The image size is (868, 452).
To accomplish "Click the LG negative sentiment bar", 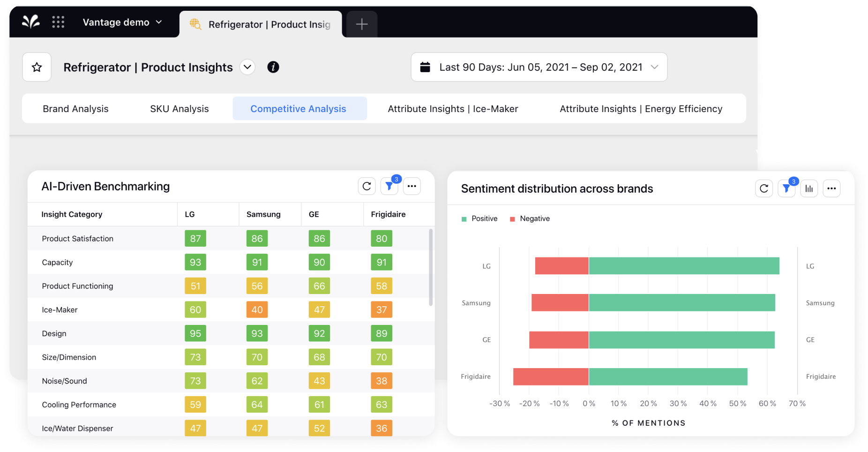I will [x=562, y=266].
